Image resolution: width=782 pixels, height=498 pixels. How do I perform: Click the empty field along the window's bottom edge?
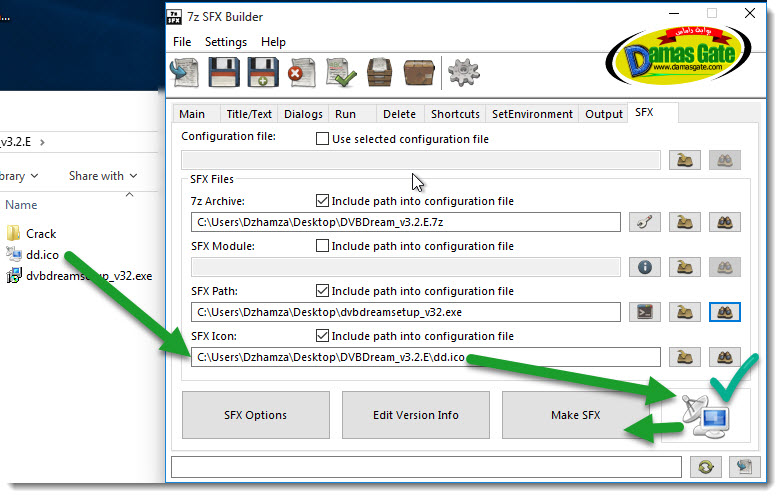(x=426, y=467)
